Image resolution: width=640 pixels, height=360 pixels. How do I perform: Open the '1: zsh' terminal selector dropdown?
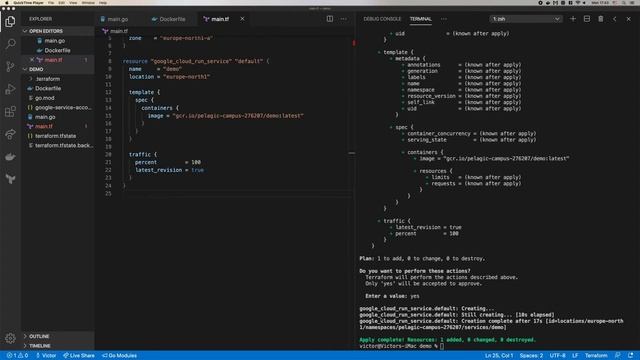tap(526, 19)
